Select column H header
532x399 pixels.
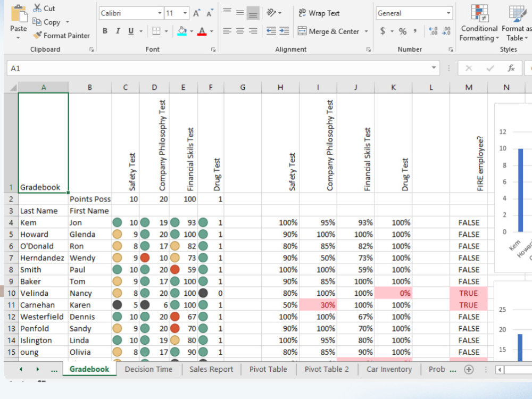click(280, 87)
